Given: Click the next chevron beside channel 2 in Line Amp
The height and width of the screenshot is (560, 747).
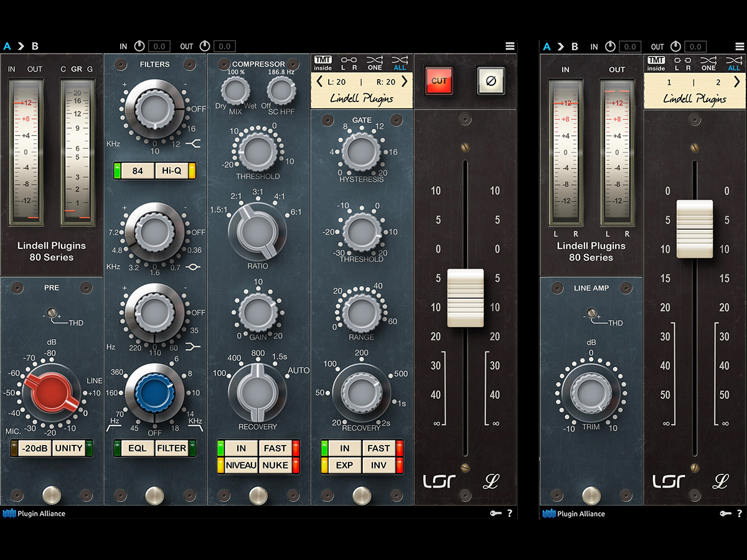Looking at the screenshot, I should 738,82.
